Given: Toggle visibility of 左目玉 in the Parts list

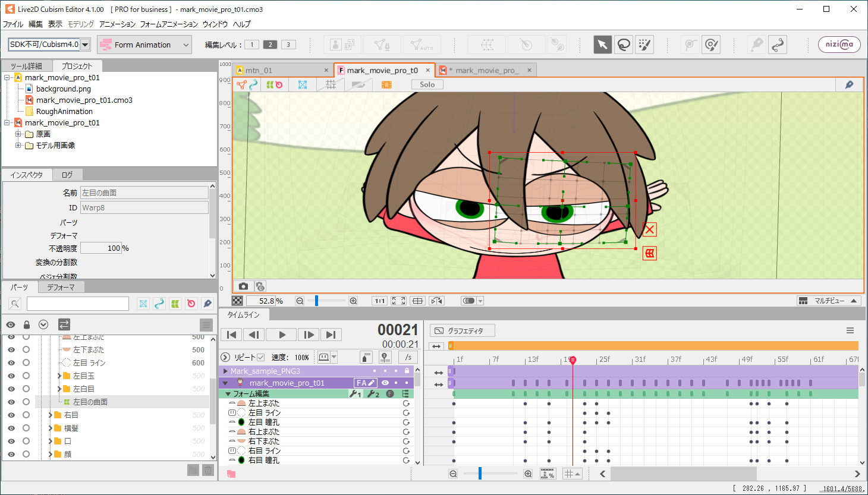Looking at the screenshot, I should point(11,376).
